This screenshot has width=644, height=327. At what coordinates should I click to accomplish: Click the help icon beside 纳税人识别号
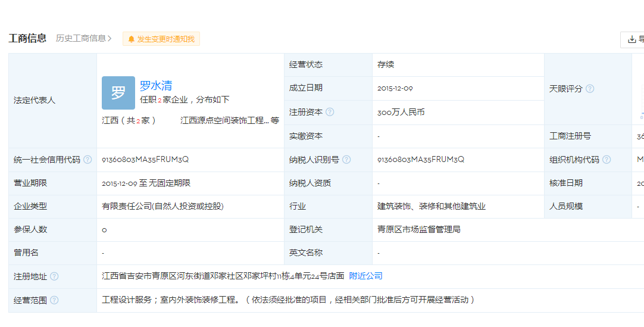[346, 160]
